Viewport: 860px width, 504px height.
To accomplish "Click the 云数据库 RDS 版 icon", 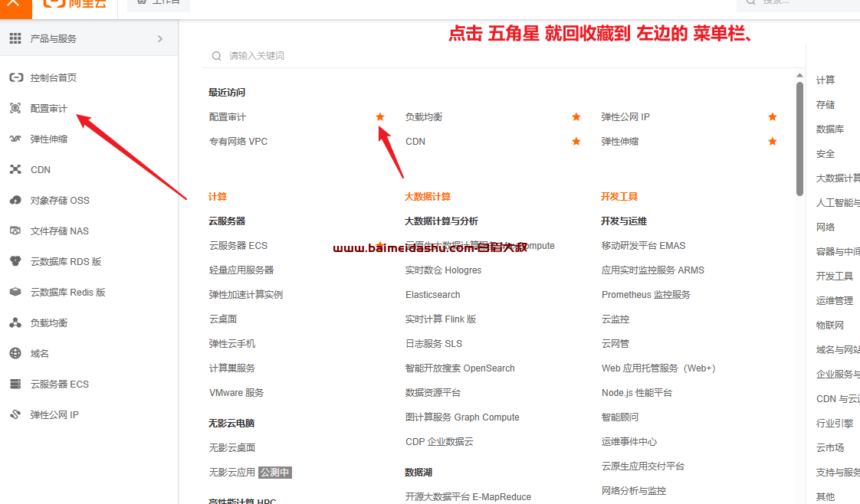I will point(15,261).
